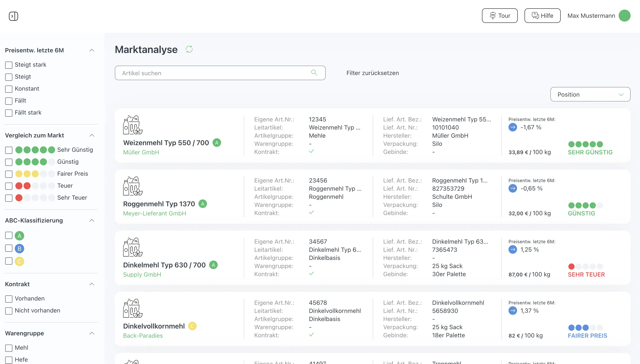
Task: Collapse the sidebar using the panel toggle icon
Action: point(13,16)
